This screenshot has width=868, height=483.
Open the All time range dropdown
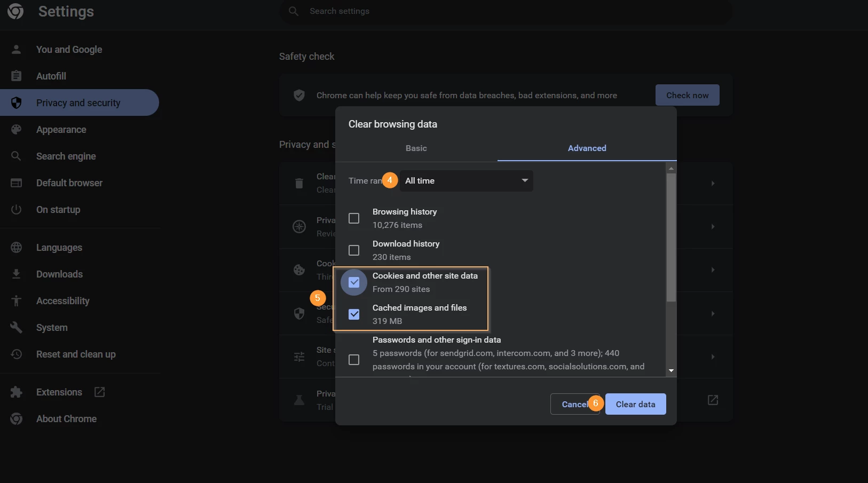[x=467, y=181]
